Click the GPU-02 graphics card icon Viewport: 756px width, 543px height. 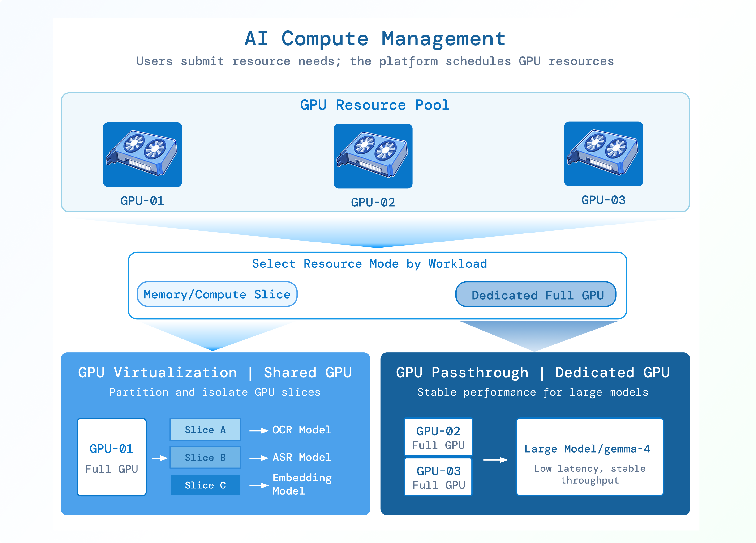click(x=373, y=156)
